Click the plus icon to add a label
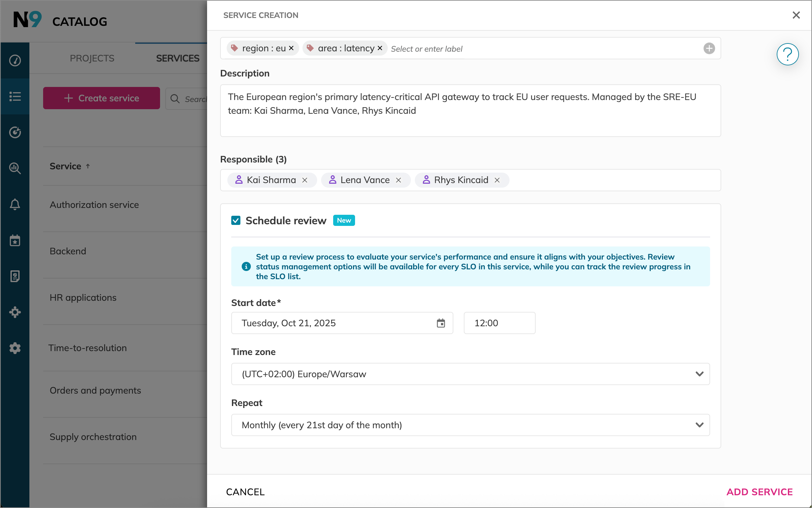The height and width of the screenshot is (508, 812). click(709, 48)
